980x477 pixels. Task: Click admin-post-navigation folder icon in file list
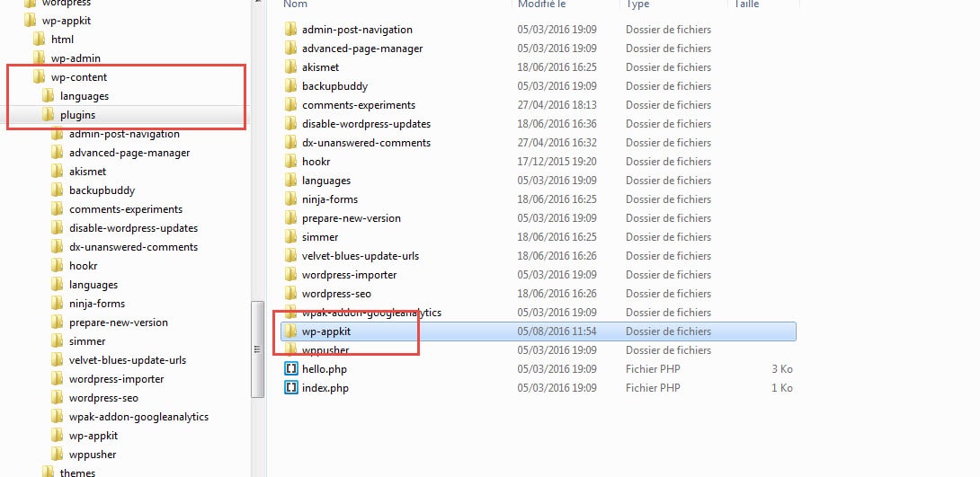[x=290, y=30]
